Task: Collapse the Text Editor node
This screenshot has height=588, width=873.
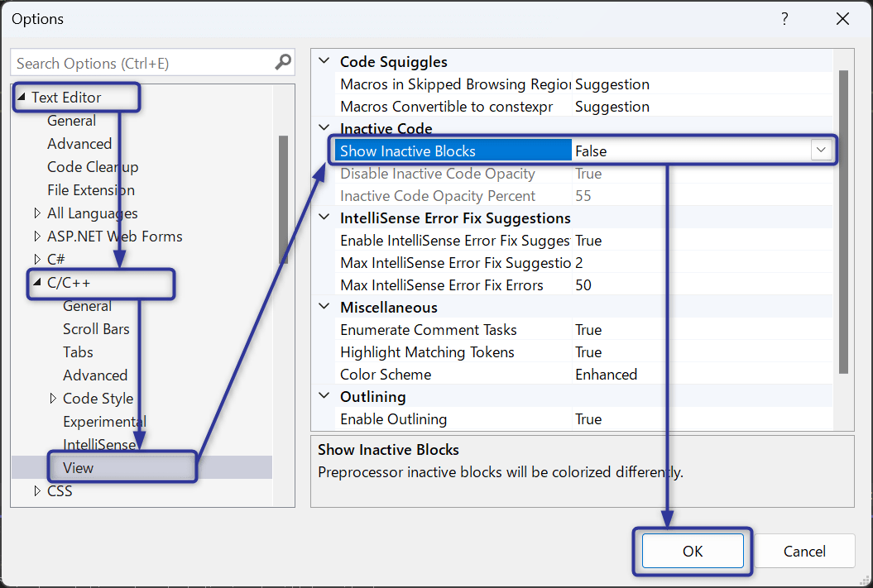Action: point(23,97)
